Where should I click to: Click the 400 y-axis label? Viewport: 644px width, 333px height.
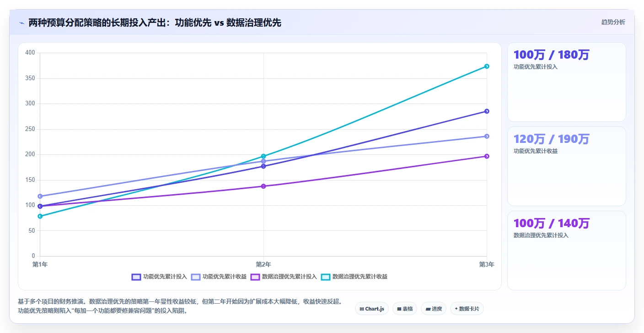pyautogui.click(x=30, y=53)
